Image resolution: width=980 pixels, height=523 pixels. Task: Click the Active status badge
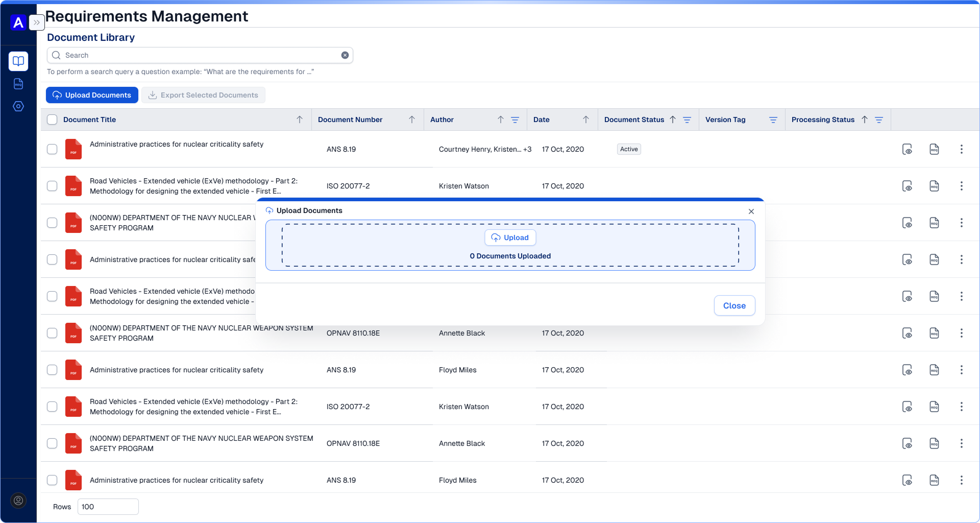[x=629, y=149]
